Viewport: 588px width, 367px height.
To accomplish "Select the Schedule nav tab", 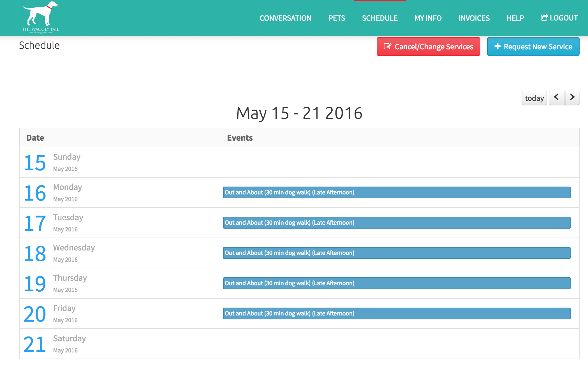I will click(x=380, y=18).
